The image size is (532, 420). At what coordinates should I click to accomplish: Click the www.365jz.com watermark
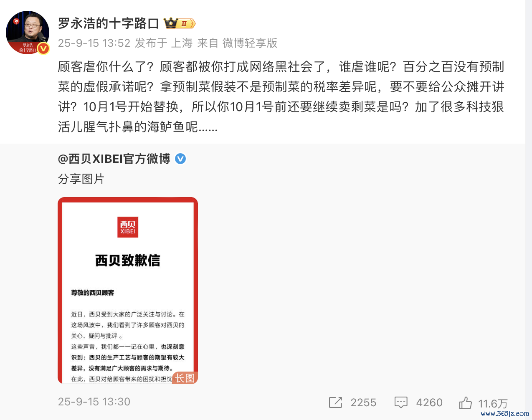504,414
